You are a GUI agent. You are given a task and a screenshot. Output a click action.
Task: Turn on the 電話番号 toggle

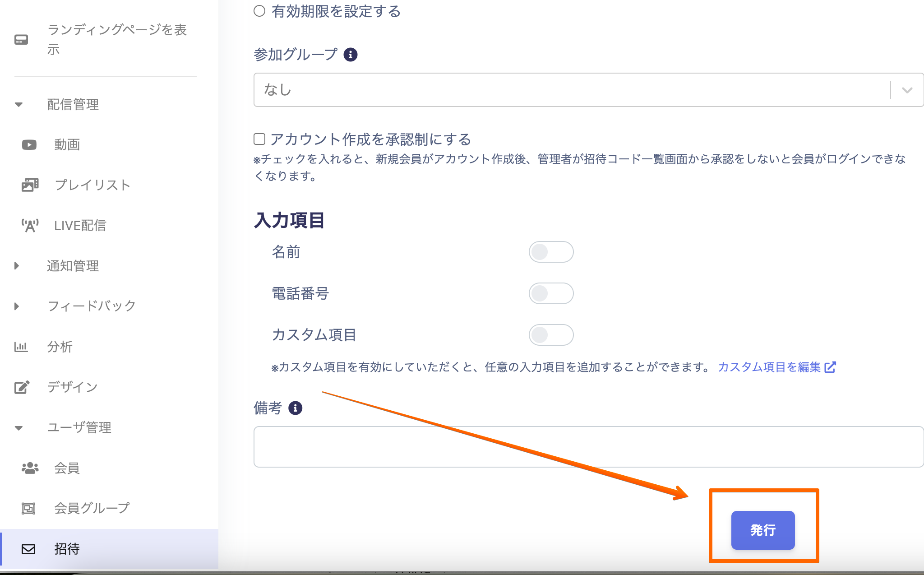click(551, 293)
